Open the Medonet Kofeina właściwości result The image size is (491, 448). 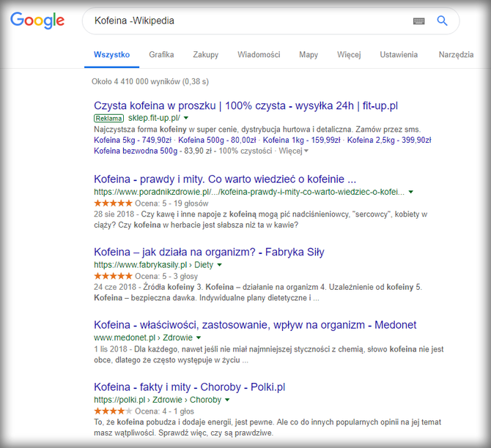click(x=255, y=325)
